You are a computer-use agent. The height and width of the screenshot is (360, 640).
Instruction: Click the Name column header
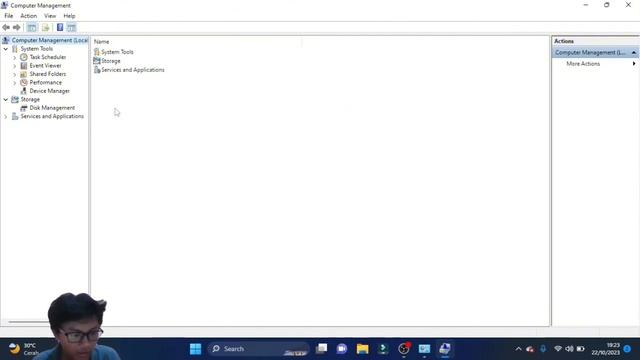[x=101, y=42]
